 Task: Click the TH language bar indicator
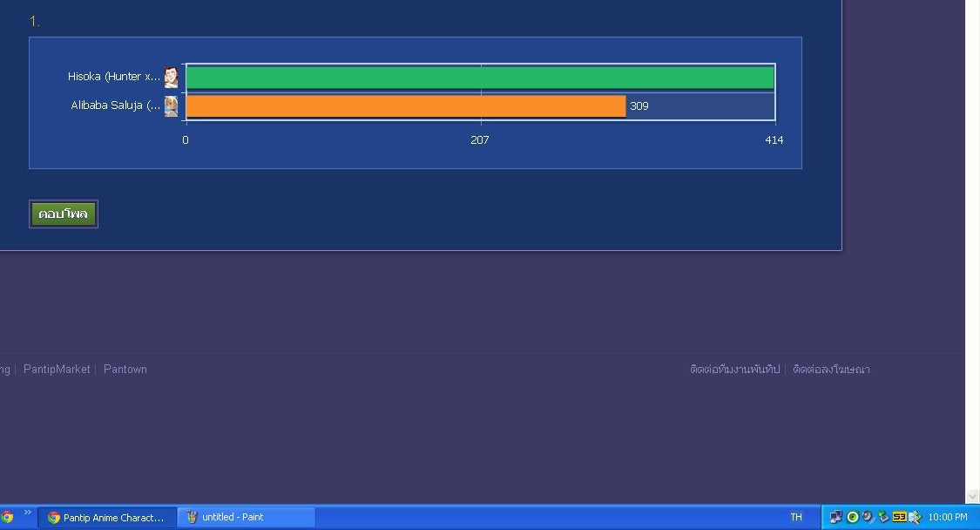coord(795,517)
